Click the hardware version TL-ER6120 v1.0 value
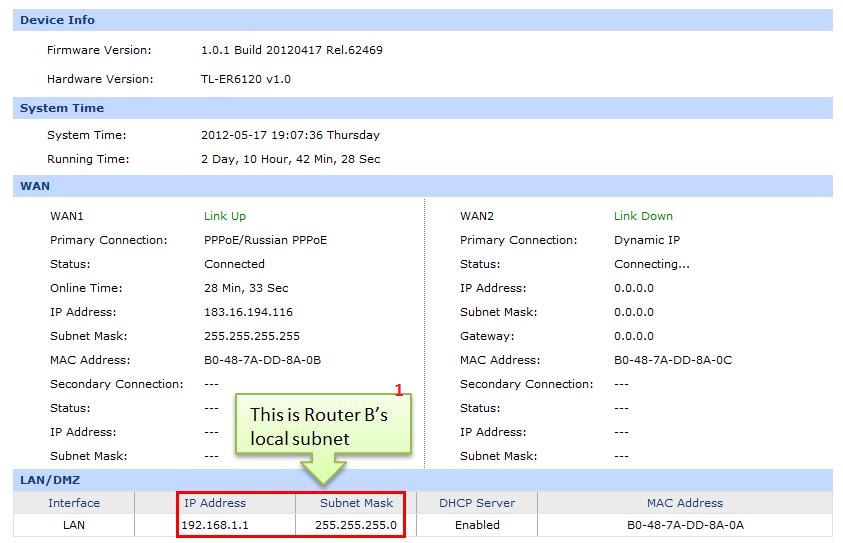Screen dimensions: 843x543 click(x=246, y=79)
